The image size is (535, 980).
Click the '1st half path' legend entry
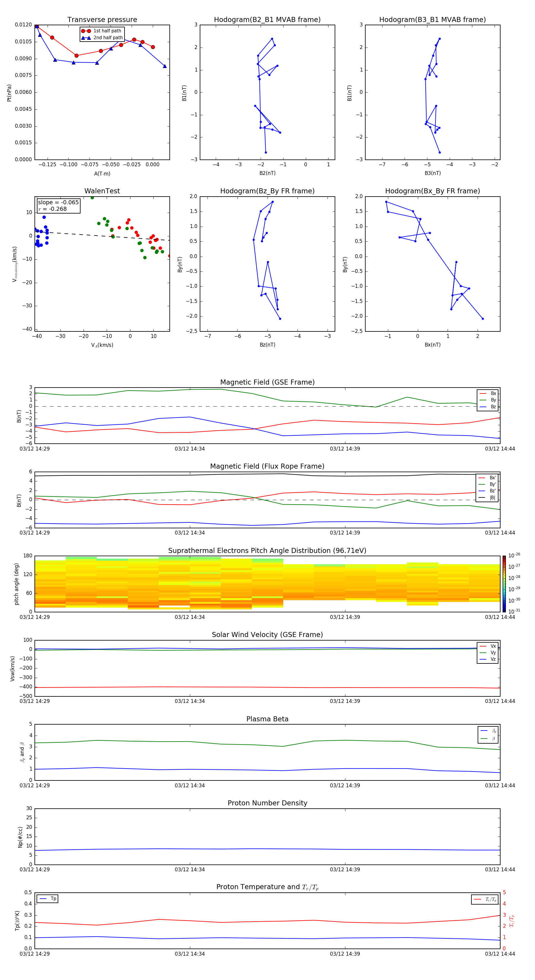tap(102, 31)
